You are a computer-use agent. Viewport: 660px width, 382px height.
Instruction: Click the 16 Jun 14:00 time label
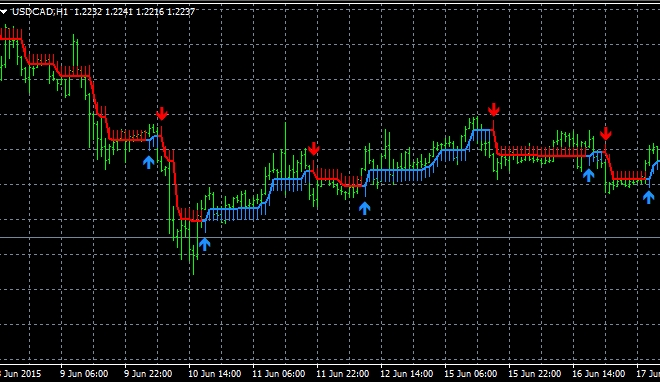pyautogui.click(x=599, y=374)
